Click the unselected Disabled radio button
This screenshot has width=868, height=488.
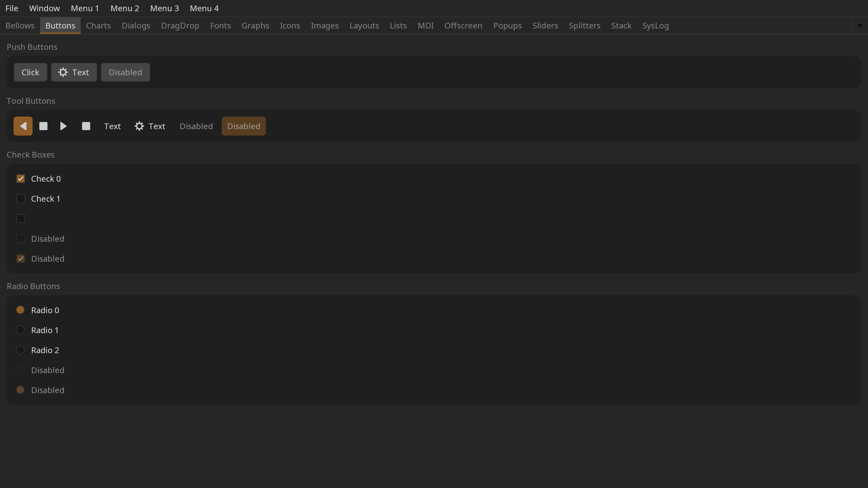tap(20, 370)
